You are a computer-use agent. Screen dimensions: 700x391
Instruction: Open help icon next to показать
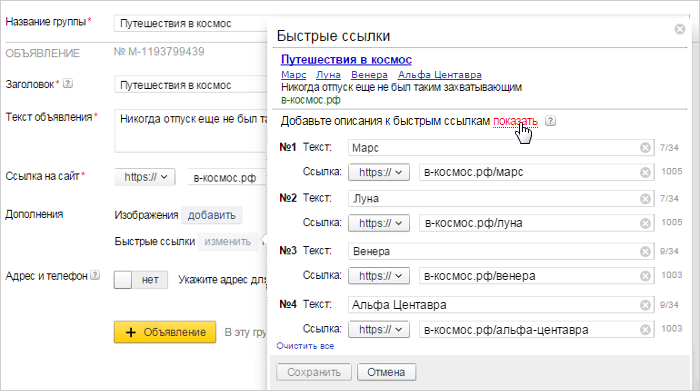pos(550,121)
